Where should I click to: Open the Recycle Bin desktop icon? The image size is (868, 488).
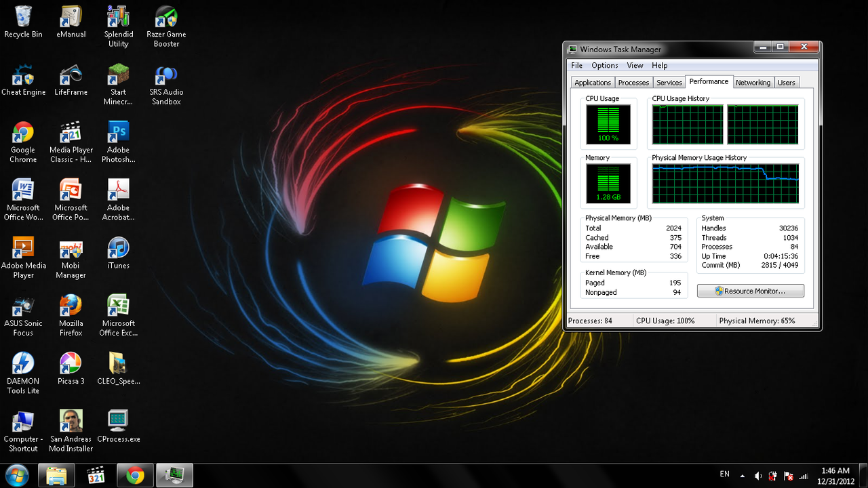click(x=23, y=22)
